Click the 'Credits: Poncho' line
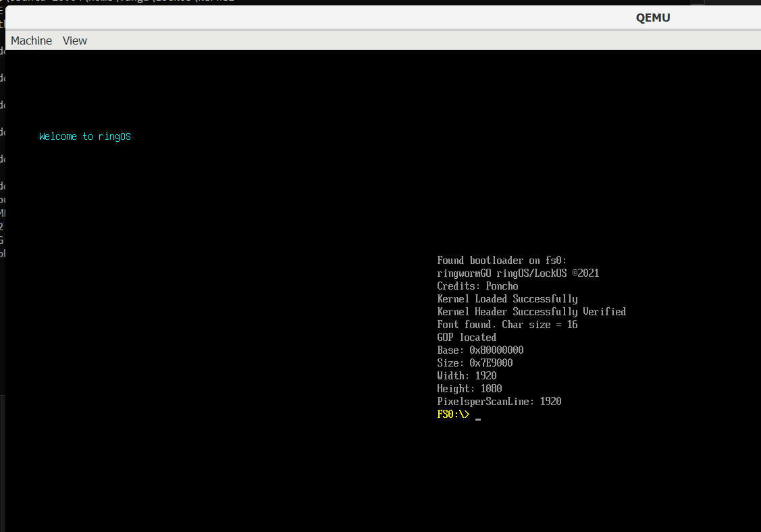The image size is (761, 532). [477, 286]
